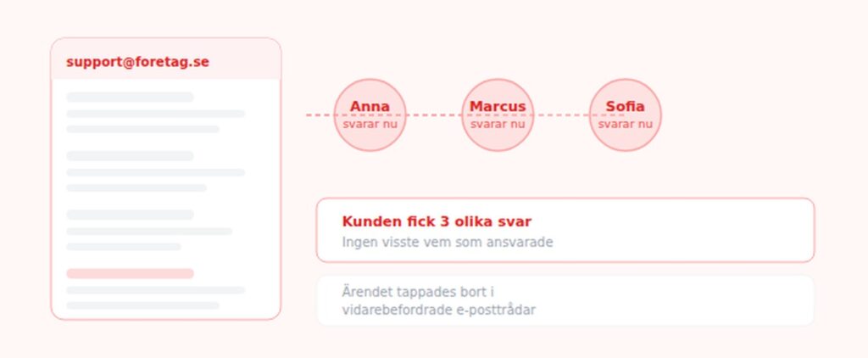Click the pink highlighted line in inbox
Screen dimensions: 868x358
tap(130, 274)
